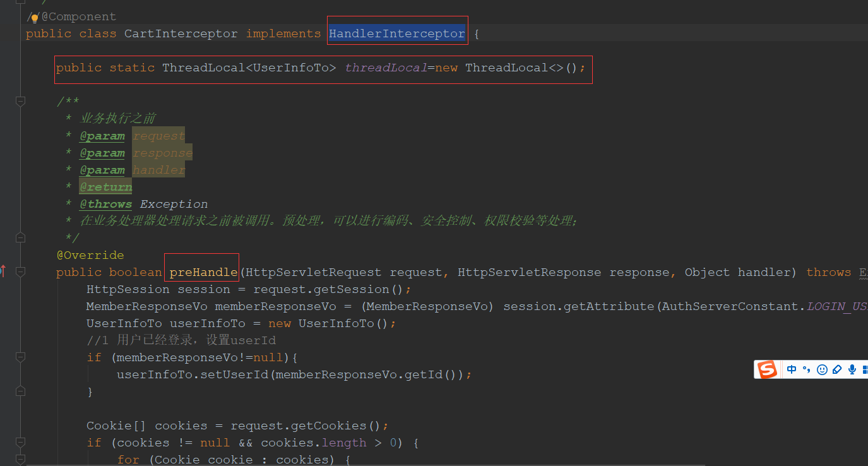The width and height of the screenshot is (868, 466).
Task: Click the pen-shaped icon on the Sogou toolbar
Action: tap(837, 369)
